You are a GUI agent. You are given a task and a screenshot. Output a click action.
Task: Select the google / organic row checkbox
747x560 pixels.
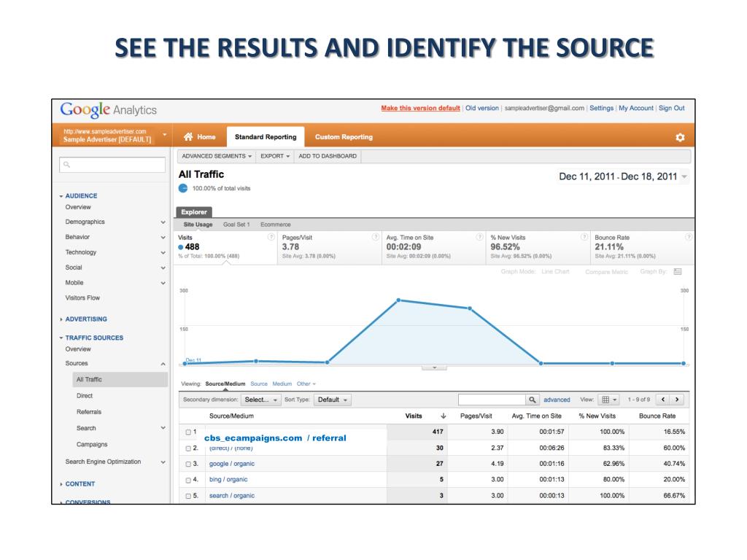click(188, 464)
